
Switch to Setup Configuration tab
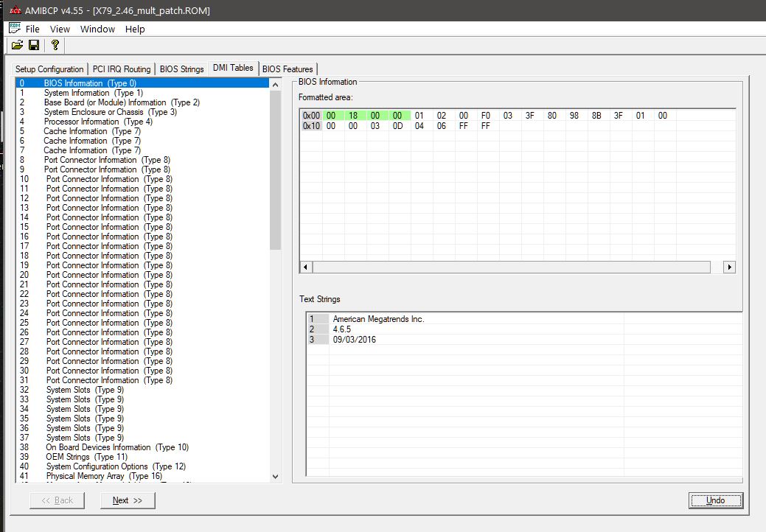pos(49,69)
